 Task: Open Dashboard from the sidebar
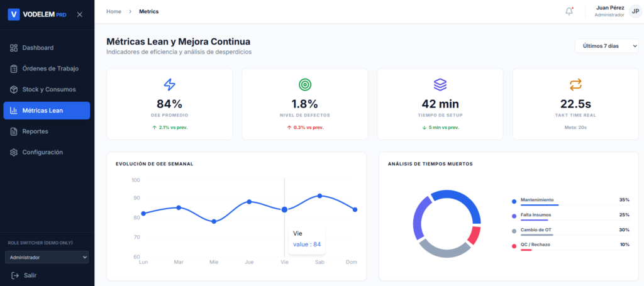coord(38,48)
